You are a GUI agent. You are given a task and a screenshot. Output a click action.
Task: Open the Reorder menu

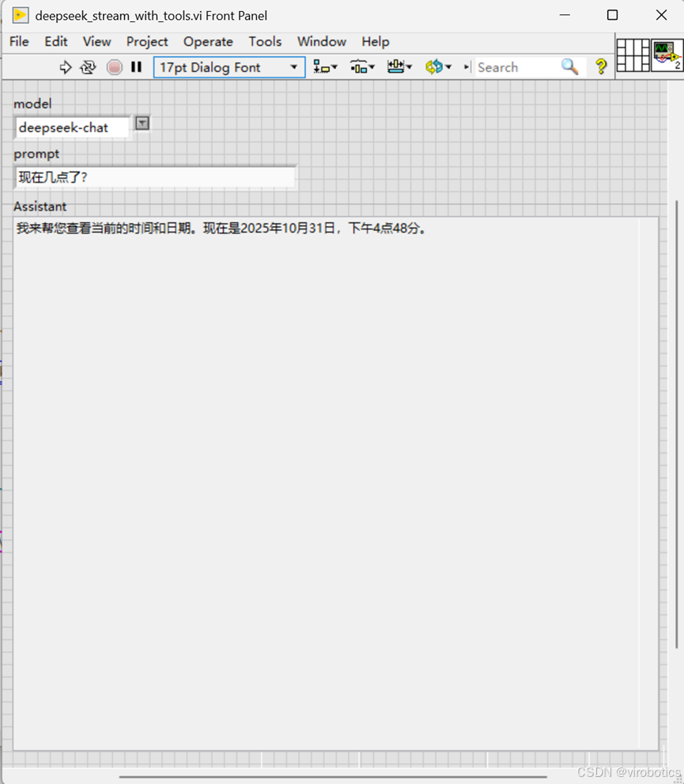[x=438, y=66]
